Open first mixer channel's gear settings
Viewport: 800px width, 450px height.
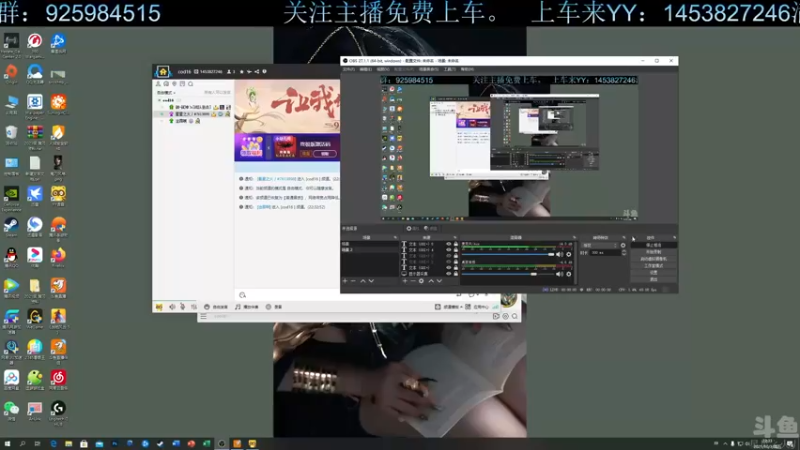click(569, 254)
